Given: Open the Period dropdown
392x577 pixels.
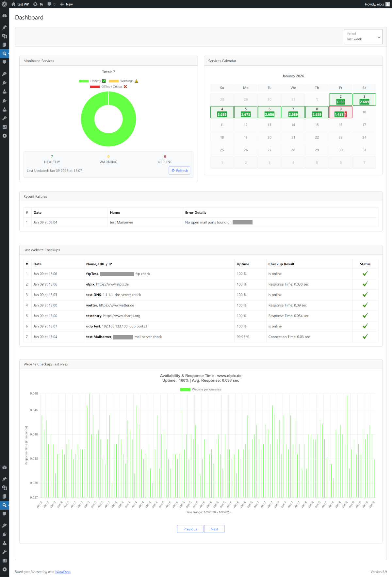Looking at the screenshot, I should pos(363,37).
